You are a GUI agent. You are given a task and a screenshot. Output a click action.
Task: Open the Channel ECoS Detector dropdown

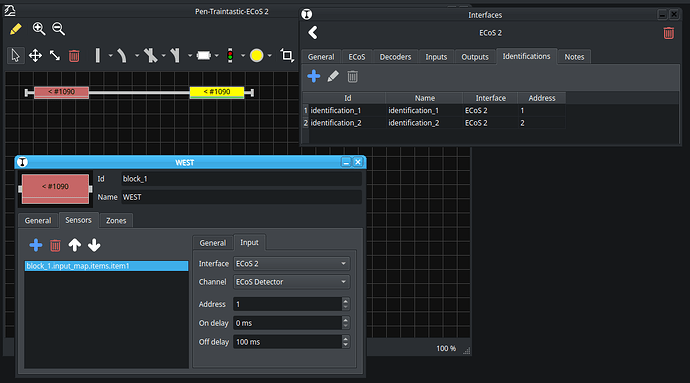pos(291,282)
